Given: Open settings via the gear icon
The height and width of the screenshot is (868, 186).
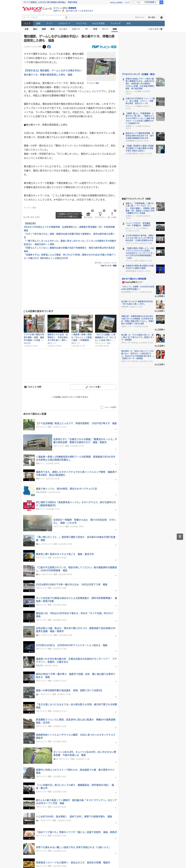Looking at the screenshot, I should click(161, 18).
